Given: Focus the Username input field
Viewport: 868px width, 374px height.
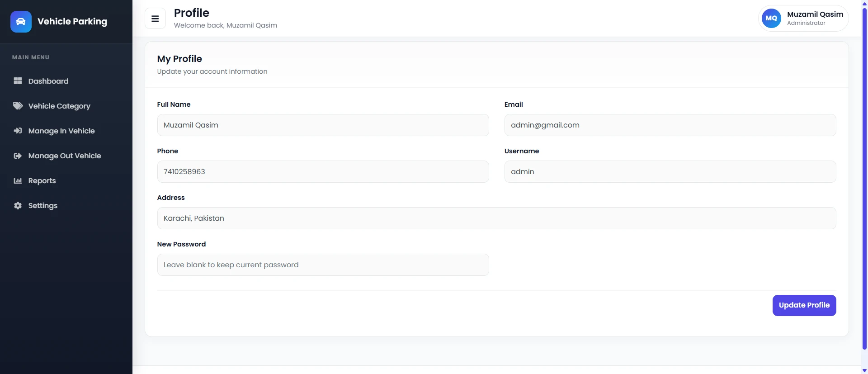Looking at the screenshot, I should (x=670, y=172).
